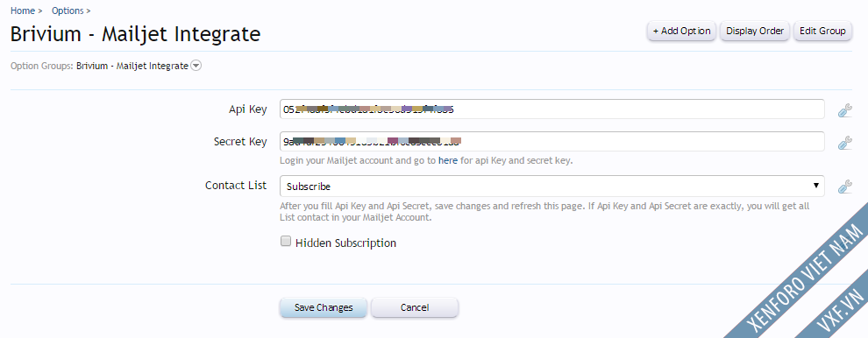Click the 'Brivium - Mailjet Integrate' option group name
The height and width of the screenshot is (338, 868).
[x=132, y=66]
